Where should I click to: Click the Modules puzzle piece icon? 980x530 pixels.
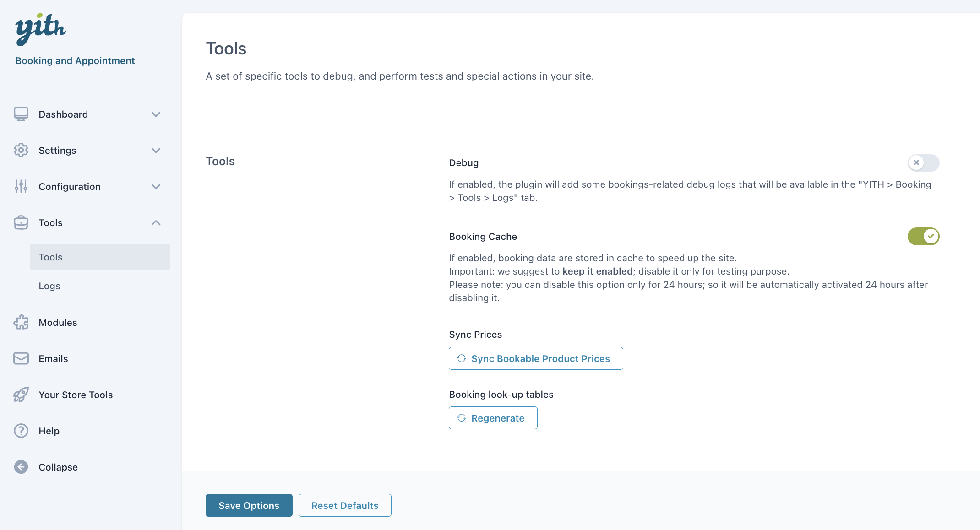tap(21, 322)
